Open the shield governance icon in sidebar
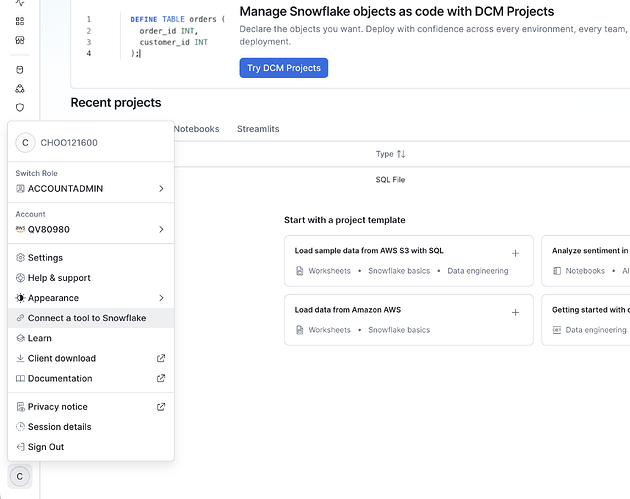 (20, 107)
